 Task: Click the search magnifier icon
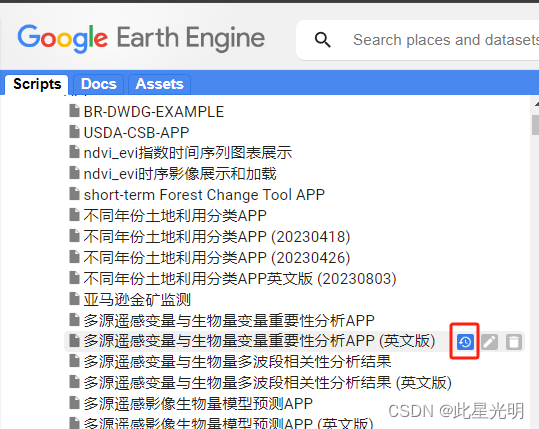point(322,40)
